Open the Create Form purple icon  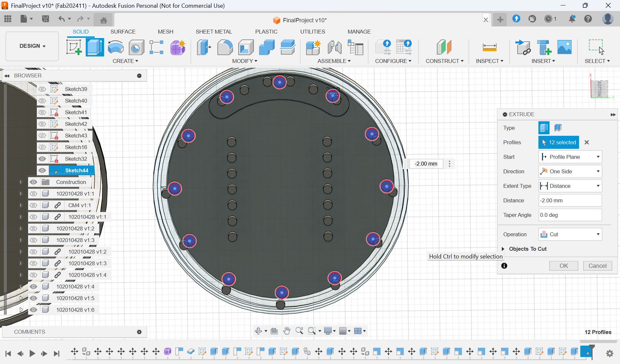point(178,47)
